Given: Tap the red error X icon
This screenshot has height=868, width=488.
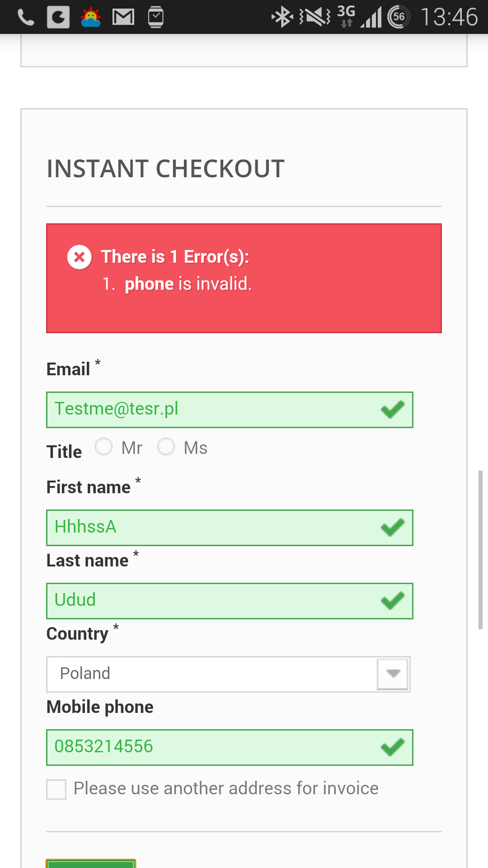Looking at the screenshot, I should pos(80,257).
